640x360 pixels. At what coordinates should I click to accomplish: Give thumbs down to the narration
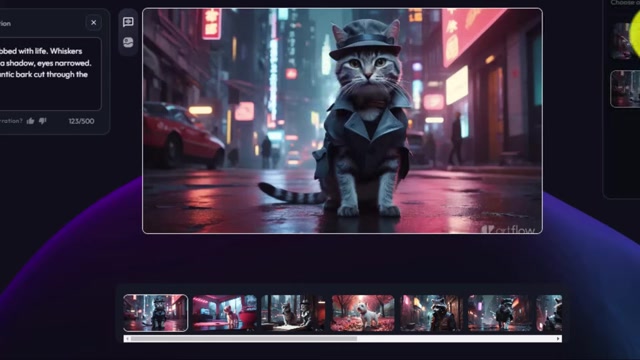pos(42,121)
